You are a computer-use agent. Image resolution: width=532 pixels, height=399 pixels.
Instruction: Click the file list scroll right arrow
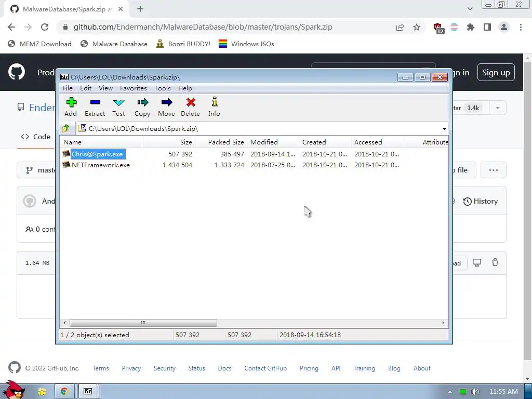(443, 323)
